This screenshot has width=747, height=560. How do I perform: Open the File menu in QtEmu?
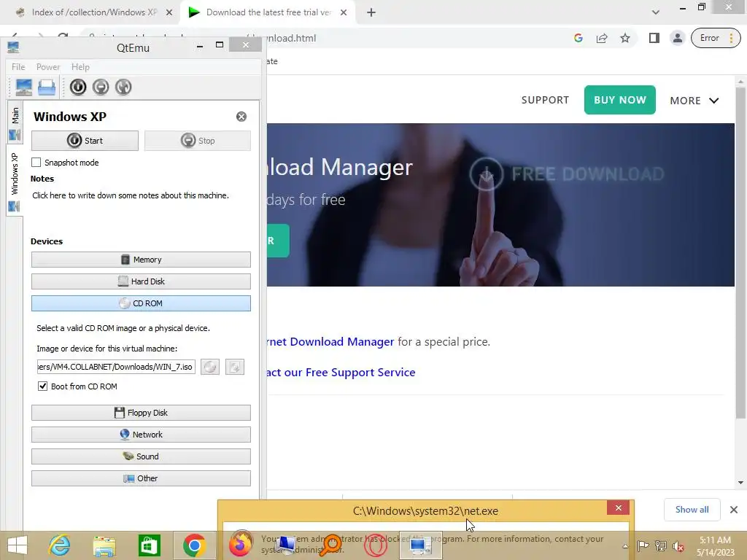18,67
